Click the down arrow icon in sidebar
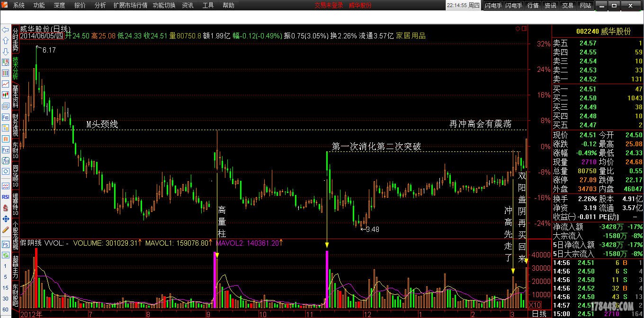The width and height of the screenshot is (644, 318). tap(5, 51)
